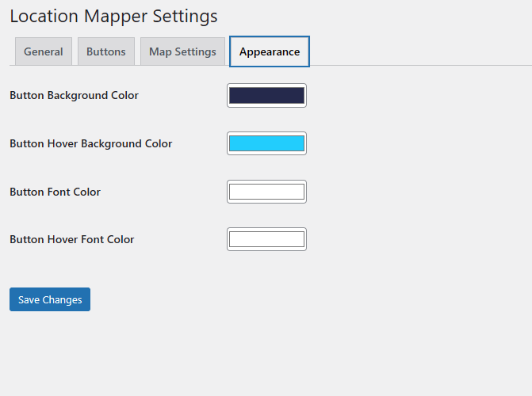Image resolution: width=532 pixels, height=396 pixels.
Task: Click the "Button Hover Font Color" label
Action: [x=71, y=239]
